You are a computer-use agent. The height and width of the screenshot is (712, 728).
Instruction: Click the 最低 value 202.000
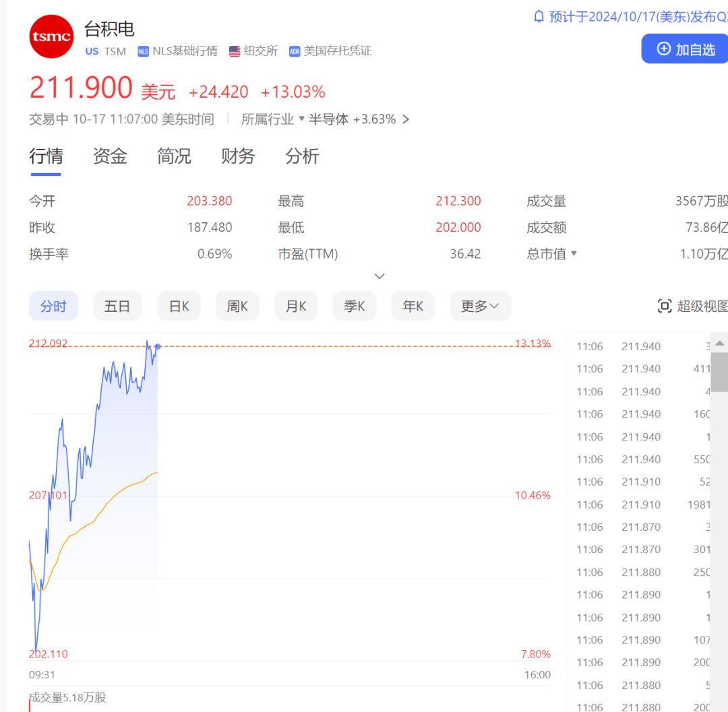[x=458, y=227]
